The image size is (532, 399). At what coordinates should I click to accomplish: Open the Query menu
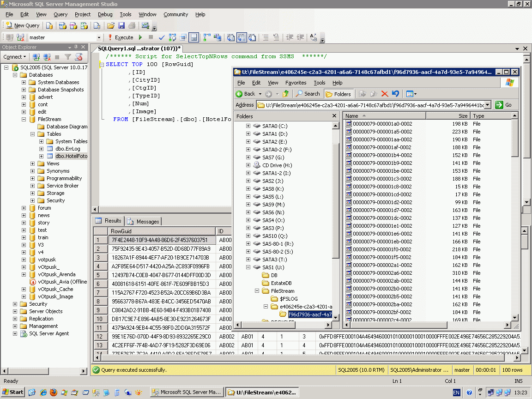coord(60,14)
